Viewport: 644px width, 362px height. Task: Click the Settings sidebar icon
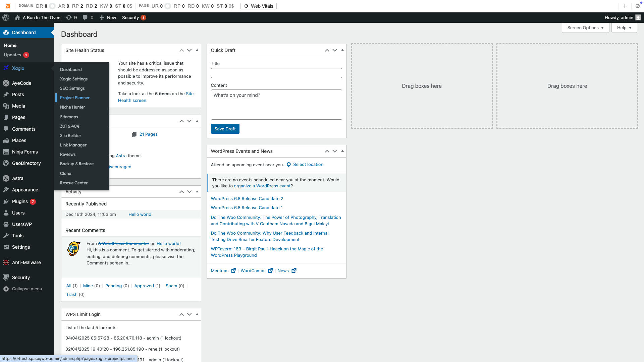click(x=6, y=247)
